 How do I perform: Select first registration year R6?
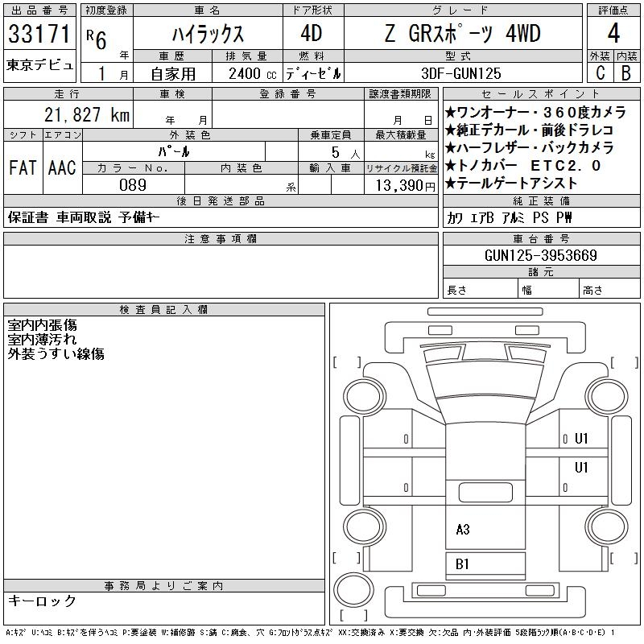[x=97, y=39]
